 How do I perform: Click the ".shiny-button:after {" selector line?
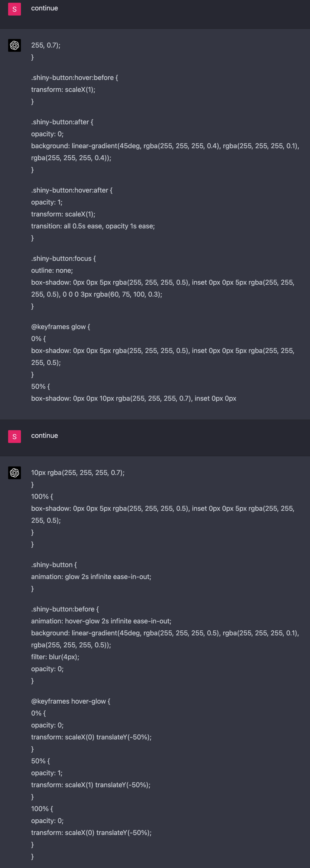[62, 122]
